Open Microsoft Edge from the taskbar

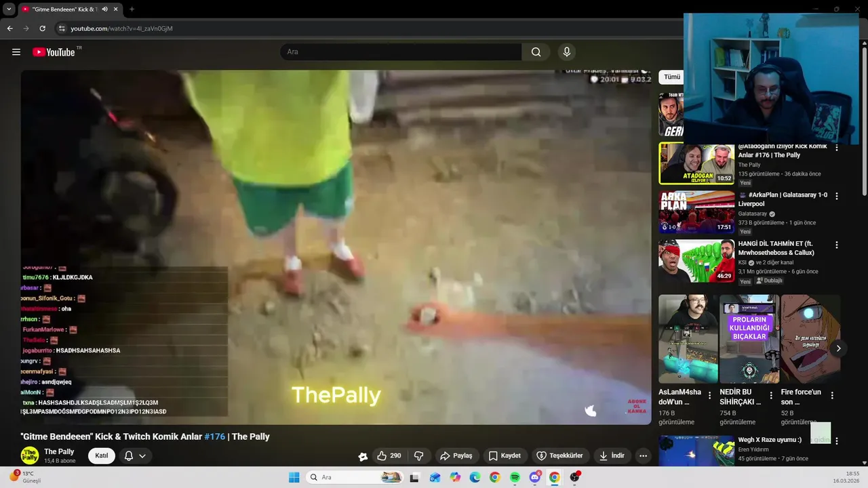(x=475, y=477)
